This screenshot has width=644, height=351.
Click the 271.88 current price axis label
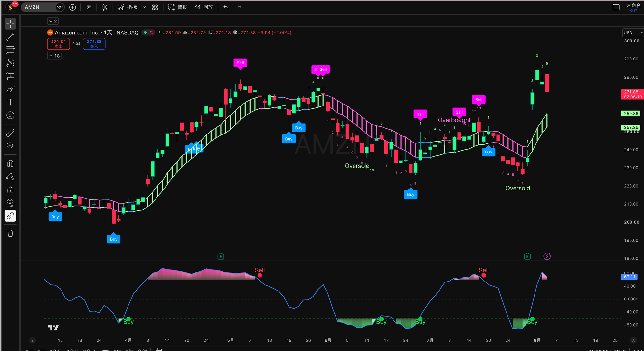[x=632, y=94]
